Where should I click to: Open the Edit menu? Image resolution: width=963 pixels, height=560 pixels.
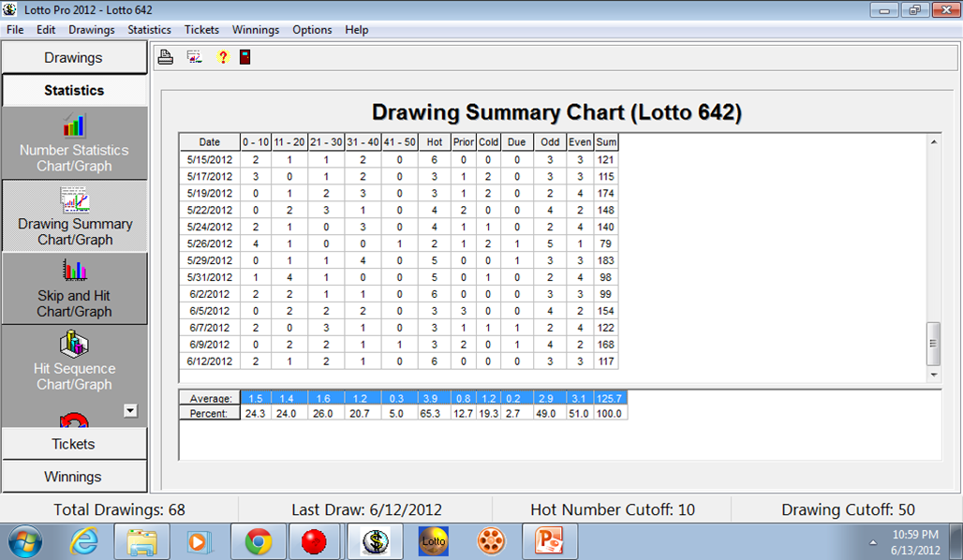click(x=46, y=29)
